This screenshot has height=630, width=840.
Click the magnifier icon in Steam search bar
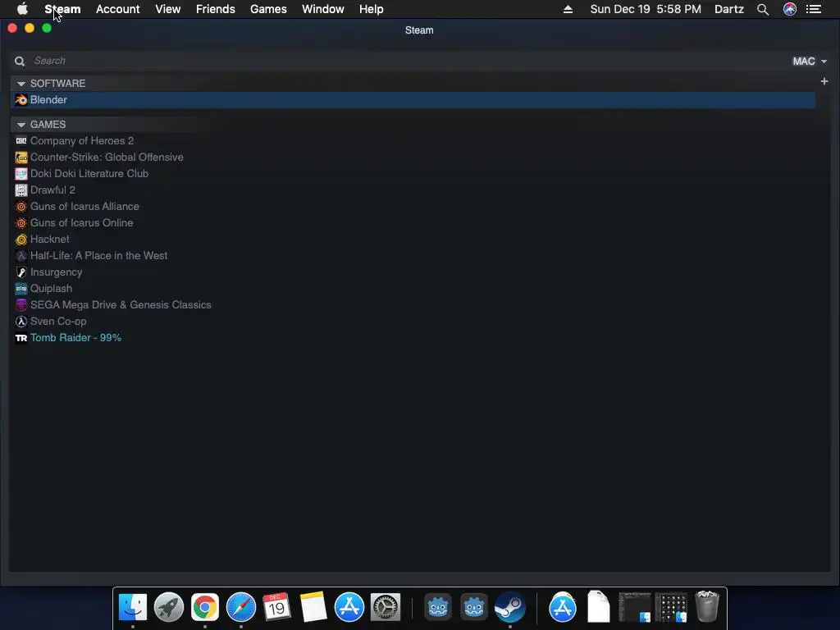pos(20,61)
